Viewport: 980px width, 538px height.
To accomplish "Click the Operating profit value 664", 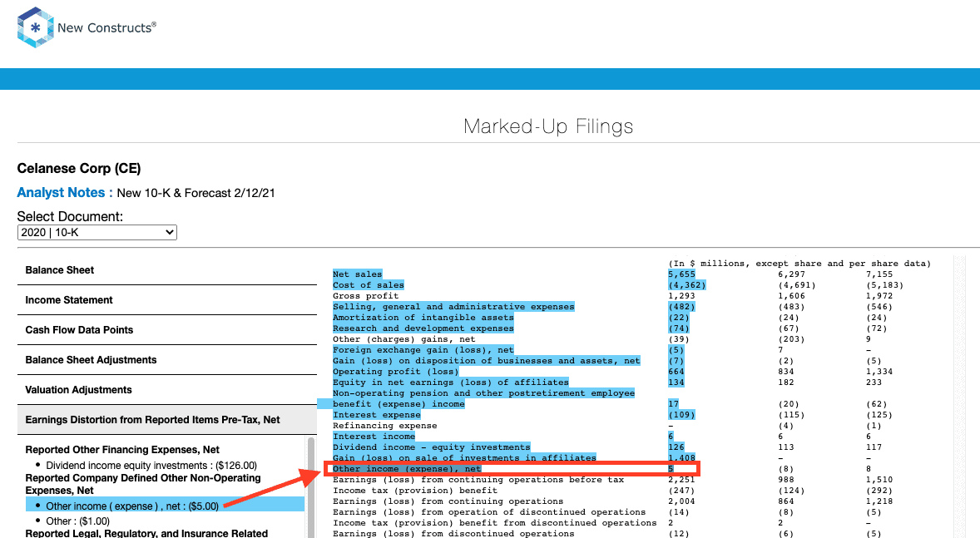I will coord(676,372).
